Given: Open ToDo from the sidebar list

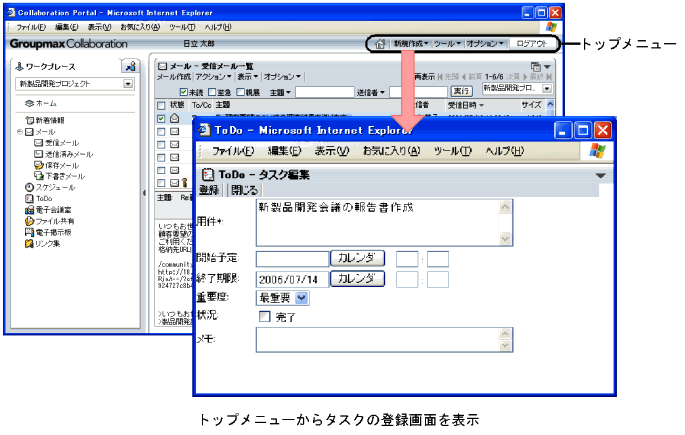Looking at the screenshot, I should click(38, 199).
